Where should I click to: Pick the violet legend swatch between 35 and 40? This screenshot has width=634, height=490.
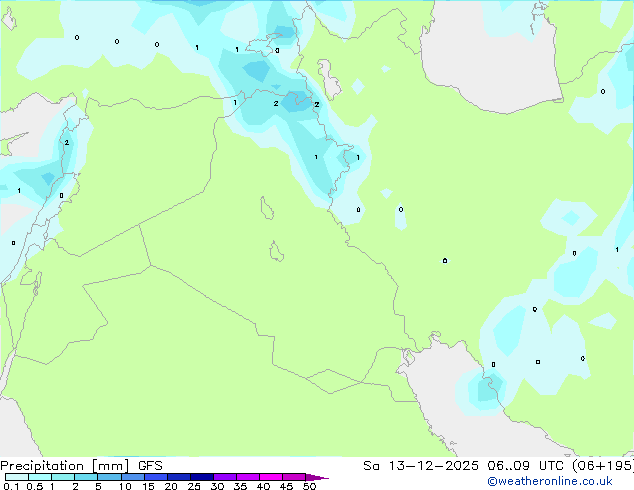(248, 477)
